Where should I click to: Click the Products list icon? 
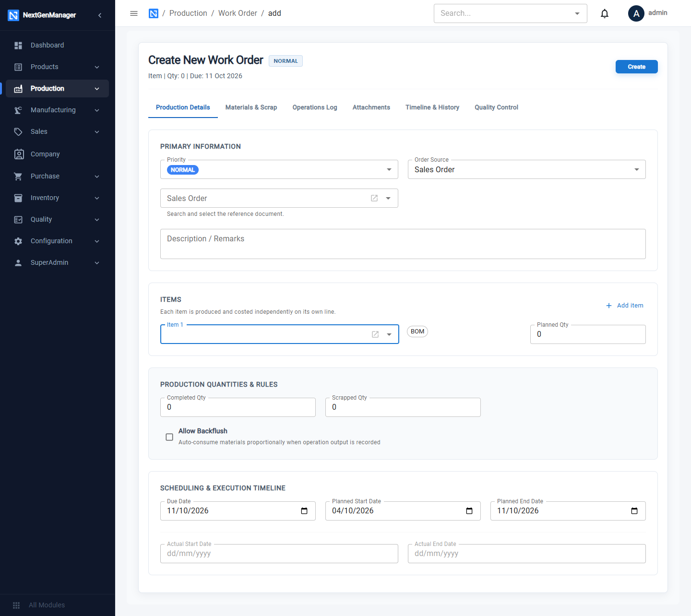point(18,67)
